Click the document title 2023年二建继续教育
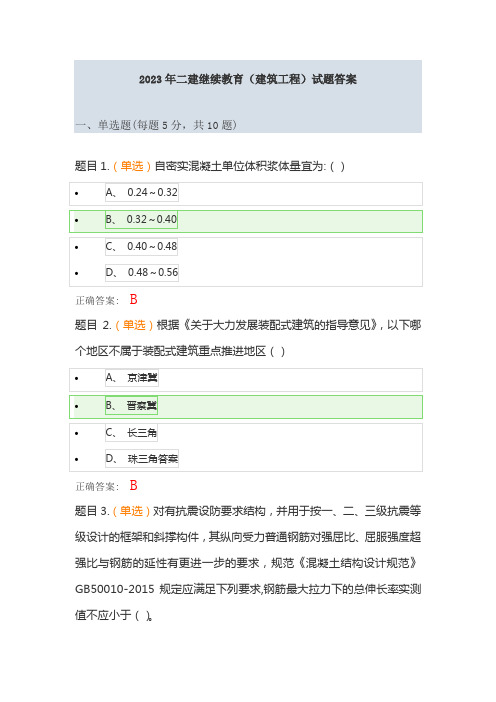Image resolution: width=496 pixels, height=702 pixels. coord(248,79)
